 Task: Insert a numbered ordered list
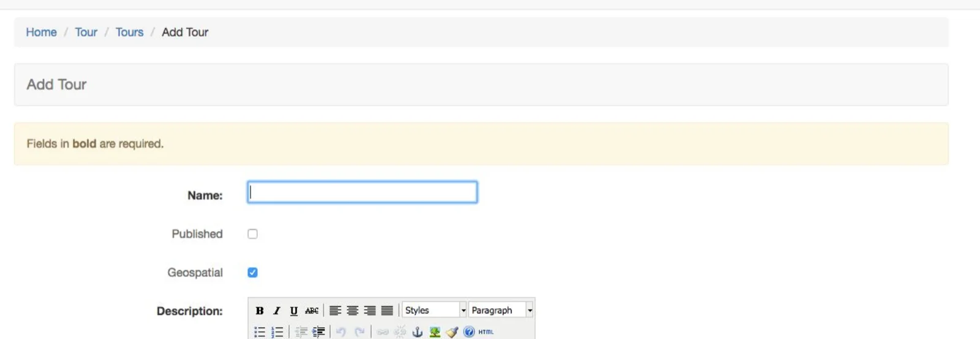277,332
